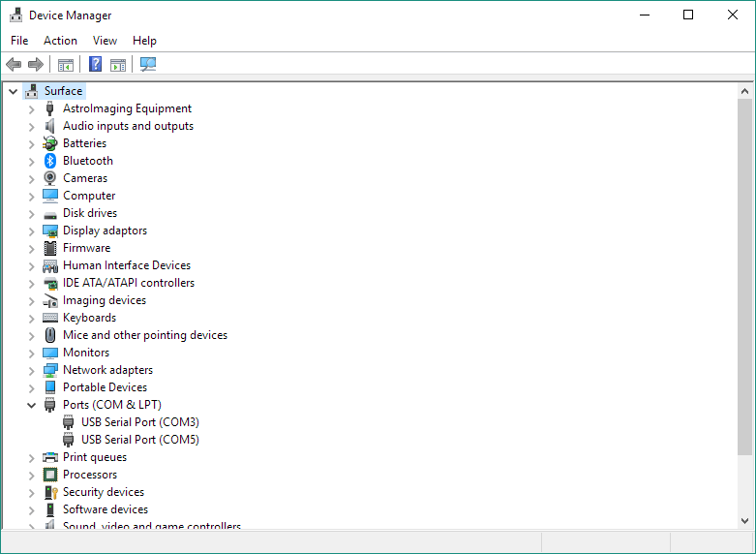The width and height of the screenshot is (756, 554).
Task: Collapse the Surface root node
Action: pyautogui.click(x=13, y=91)
